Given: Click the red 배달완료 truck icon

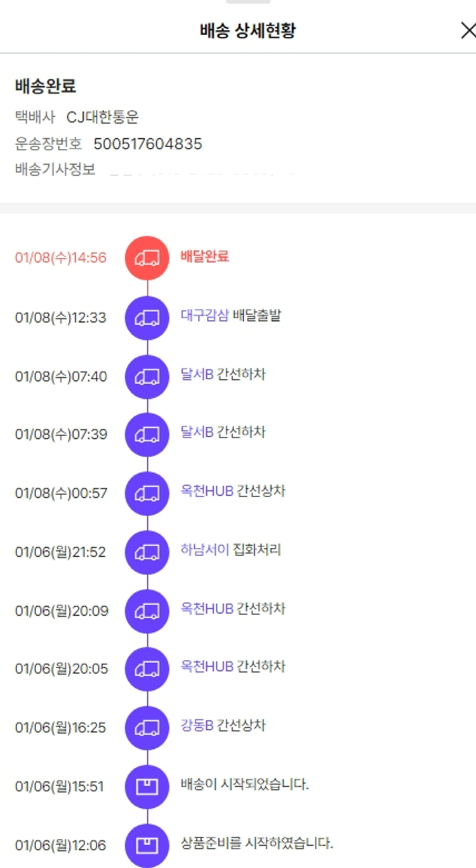Looking at the screenshot, I should [x=147, y=257].
